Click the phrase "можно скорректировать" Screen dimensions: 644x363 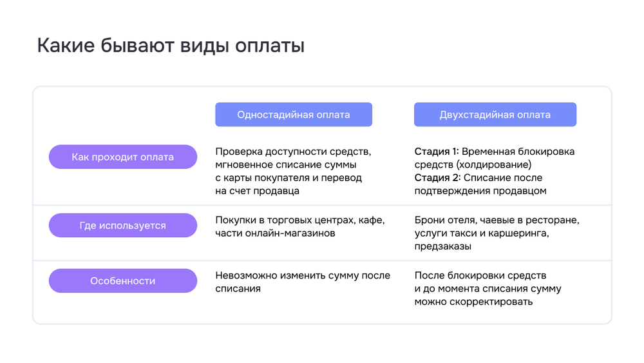coord(473,301)
